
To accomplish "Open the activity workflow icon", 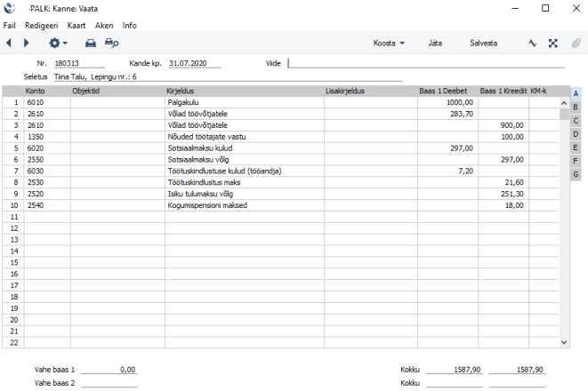I will [x=533, y=43].
